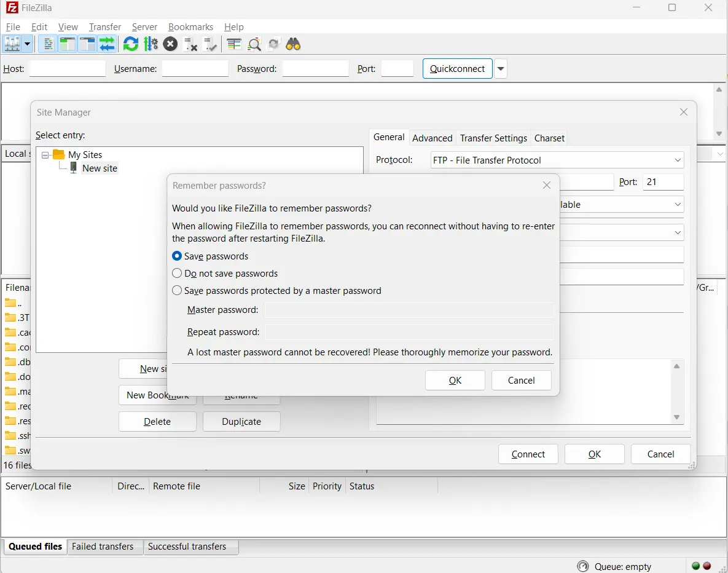Open the Server menu
The image size is (728, 573).
pos(144,27)
